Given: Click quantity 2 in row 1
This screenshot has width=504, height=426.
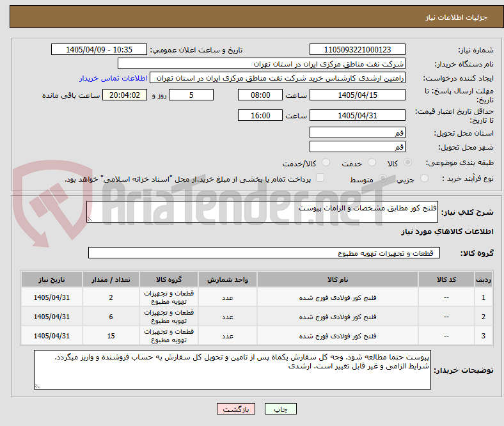Looking at the screenshot, I should 111,297.
